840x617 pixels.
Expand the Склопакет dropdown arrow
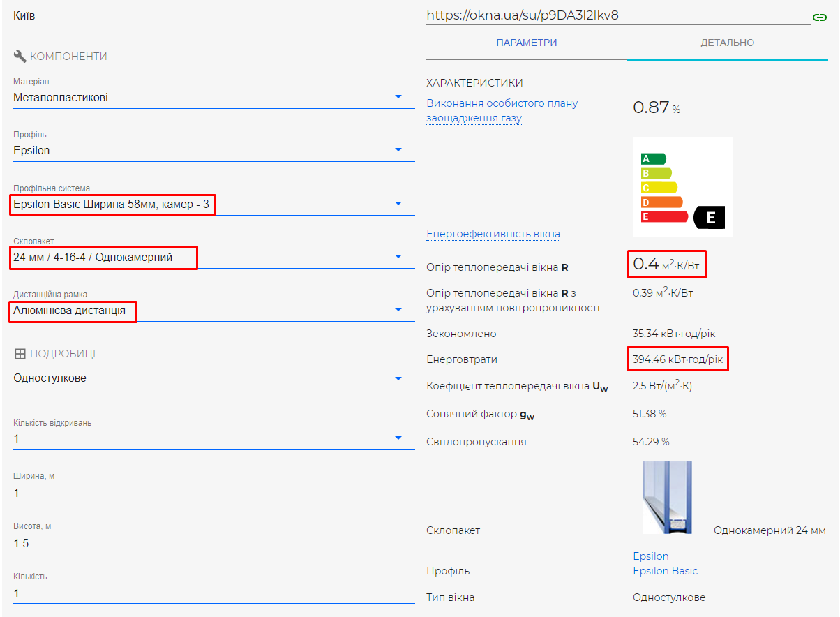pyautogui.click(x=398, y=256)
